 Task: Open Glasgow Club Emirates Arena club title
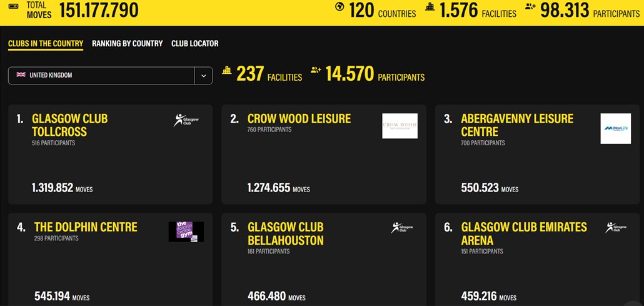point(524,233)
